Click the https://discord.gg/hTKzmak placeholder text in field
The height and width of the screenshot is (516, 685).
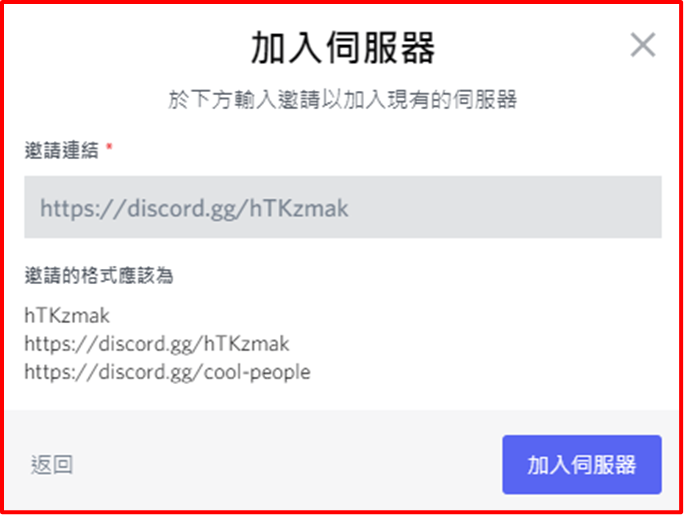click(194, 208)
